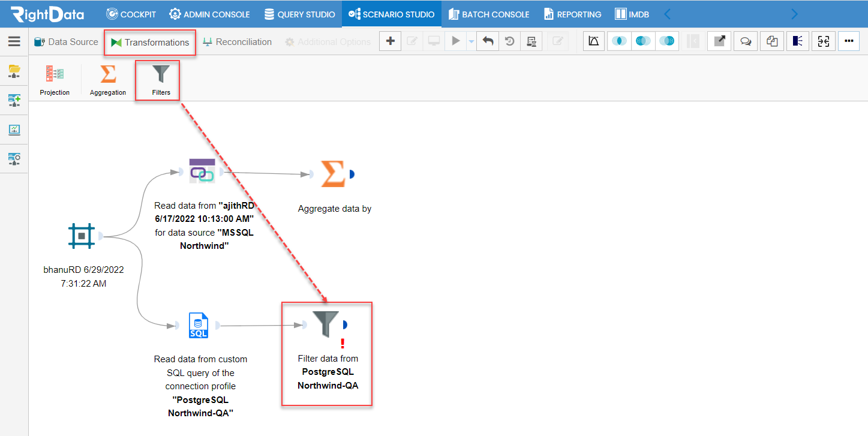Click the "Filter data from PostgreSQL Northwind-QA" label

tap(328, 372)
